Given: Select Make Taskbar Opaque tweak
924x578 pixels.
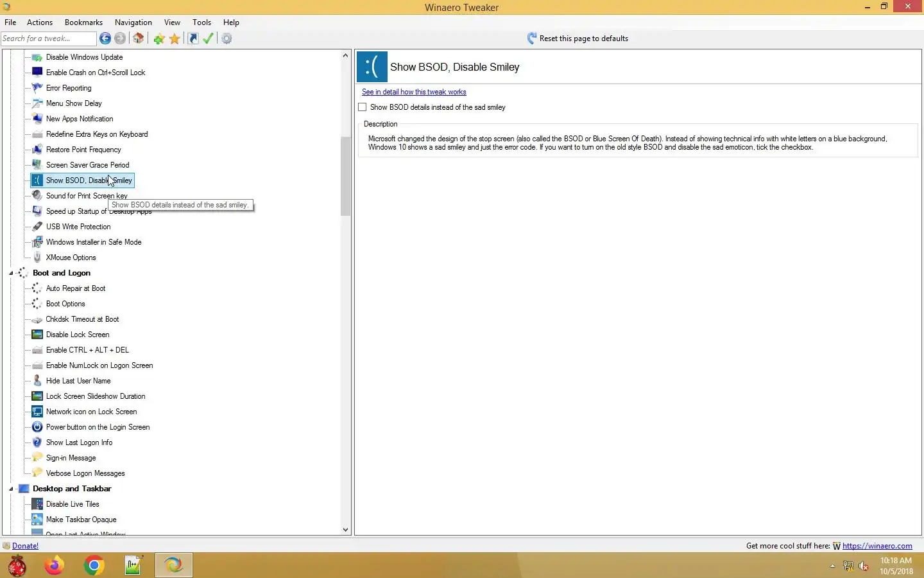Looking at the screenshot, I should 81,520.
